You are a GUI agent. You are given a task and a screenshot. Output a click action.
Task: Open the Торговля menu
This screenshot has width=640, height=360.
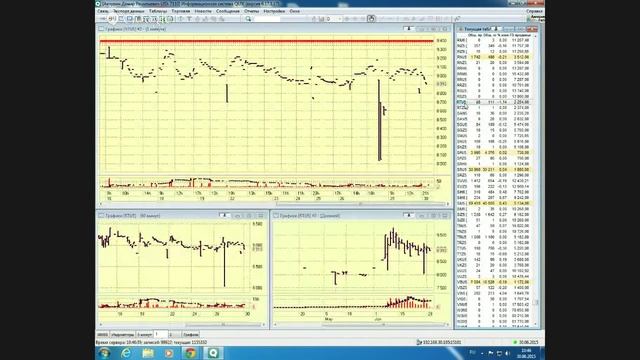(x=181, y=11)
